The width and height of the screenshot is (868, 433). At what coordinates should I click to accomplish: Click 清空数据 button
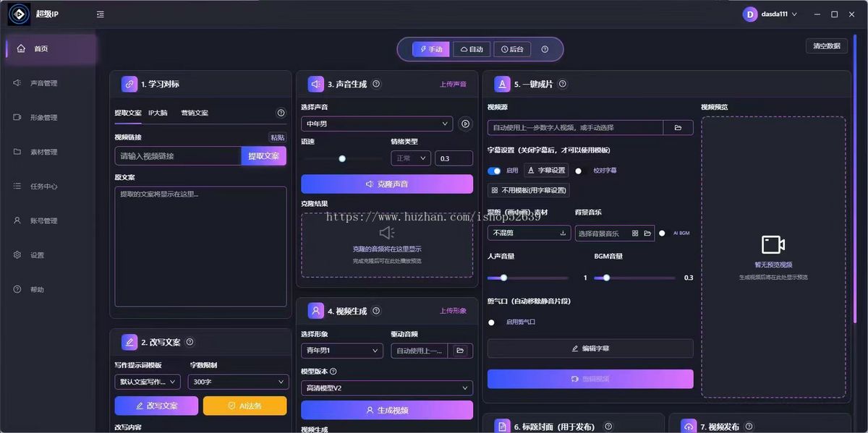pos(827,46)
